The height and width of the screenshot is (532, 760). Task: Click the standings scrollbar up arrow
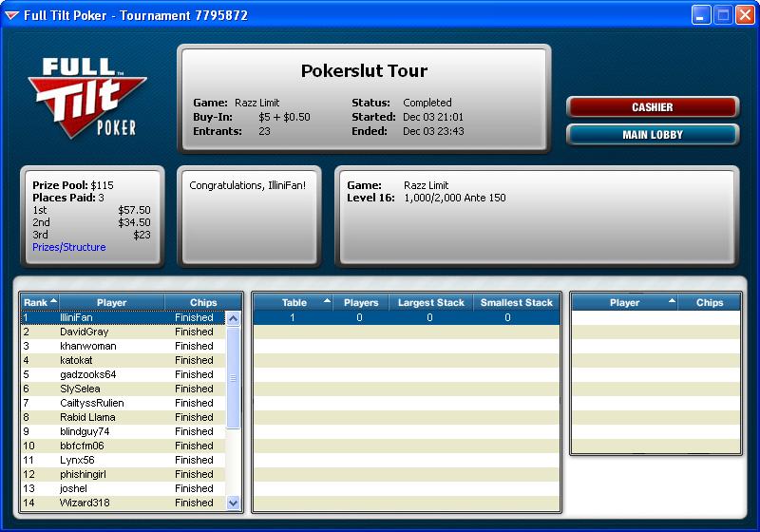pyautogui.click(x=233, y=318)
